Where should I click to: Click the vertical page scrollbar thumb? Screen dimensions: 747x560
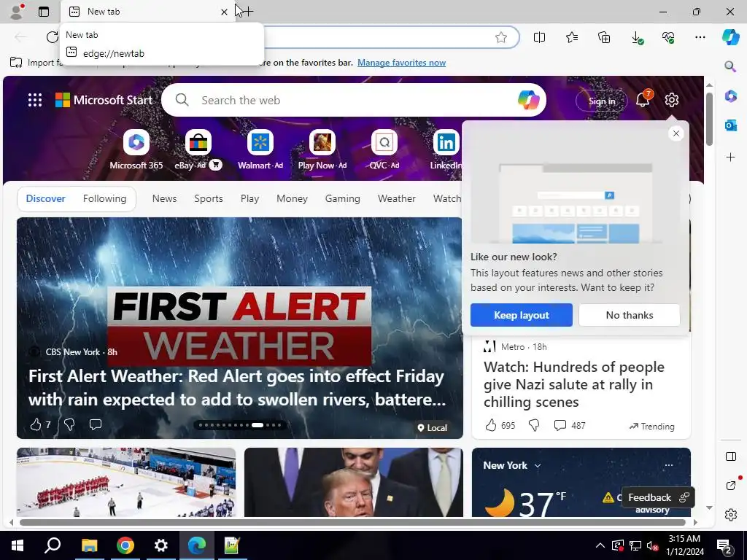(x=709, y=119)
